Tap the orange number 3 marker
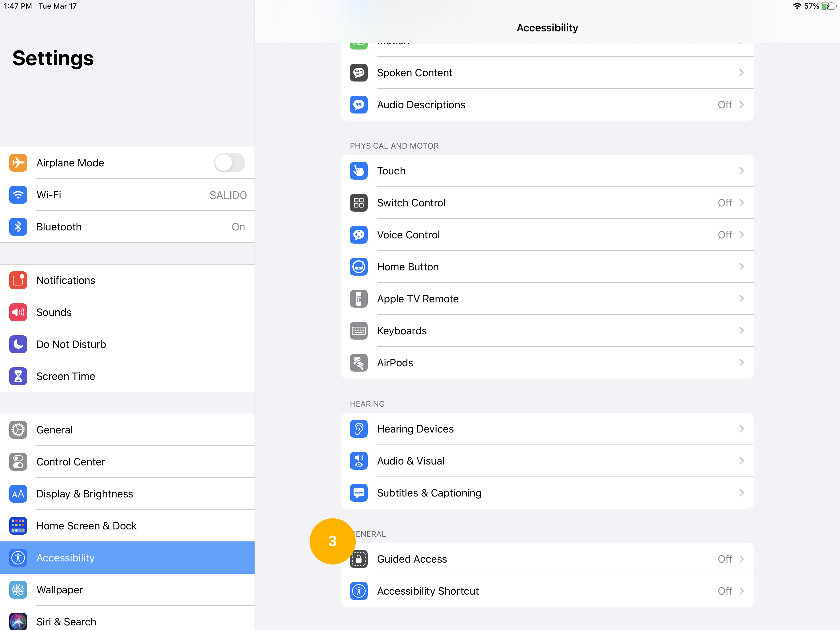Image resolution: width=840 pixels, height=630 pixels. pyautogui.click(x=332, y=541)
